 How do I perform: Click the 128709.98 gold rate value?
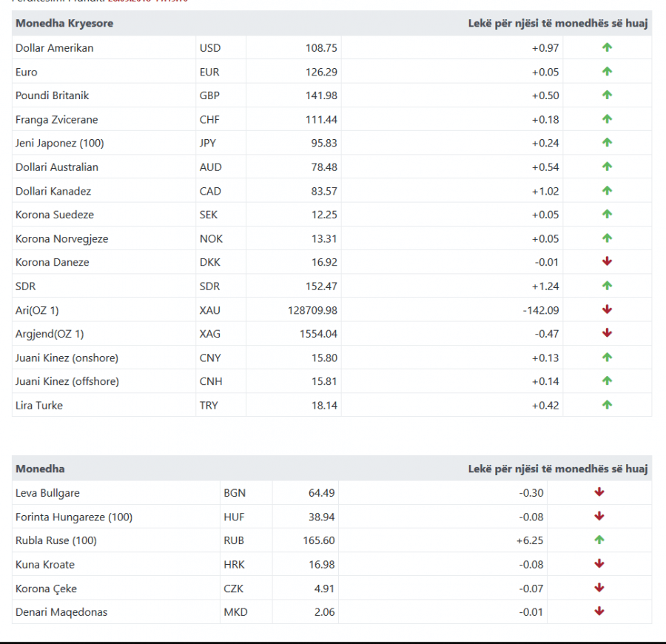[312, 311]
